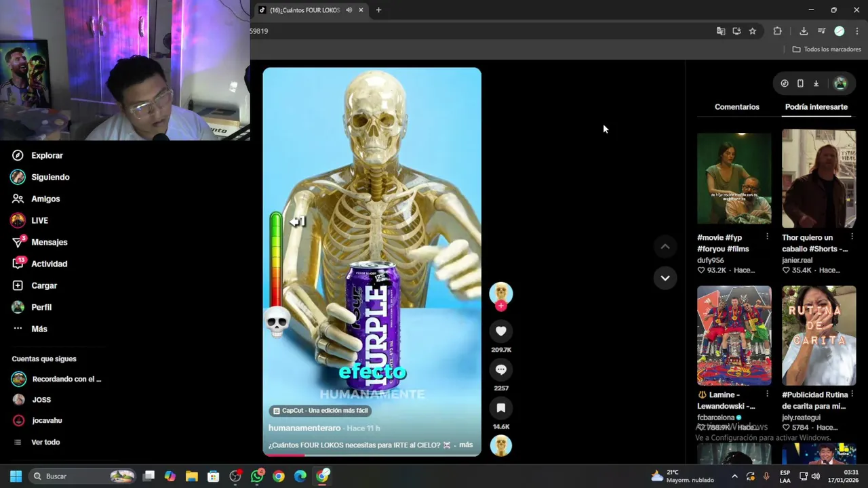Open Chrome profile avatar
The height and width of the screenshot is (488, 868).
840,31
